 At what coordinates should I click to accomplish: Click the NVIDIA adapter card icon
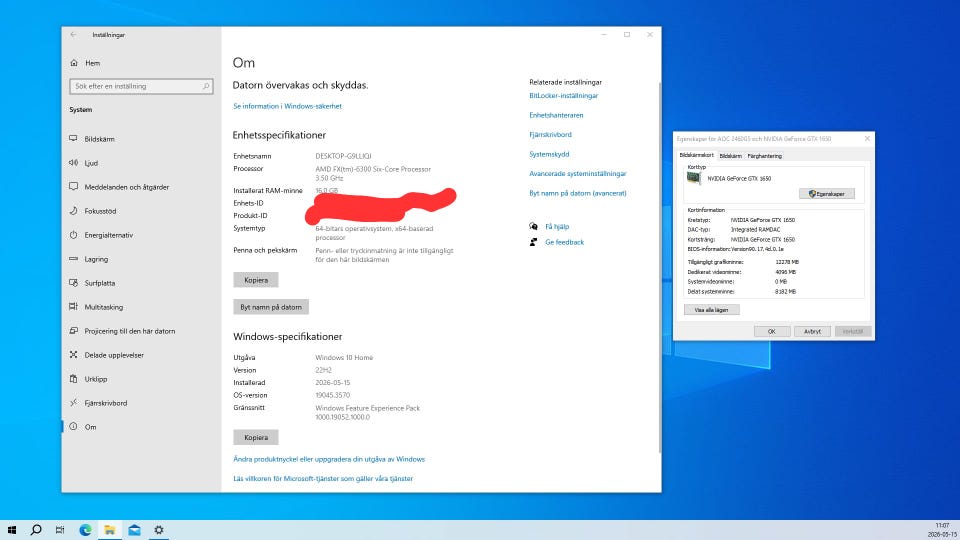pos(694,178)
